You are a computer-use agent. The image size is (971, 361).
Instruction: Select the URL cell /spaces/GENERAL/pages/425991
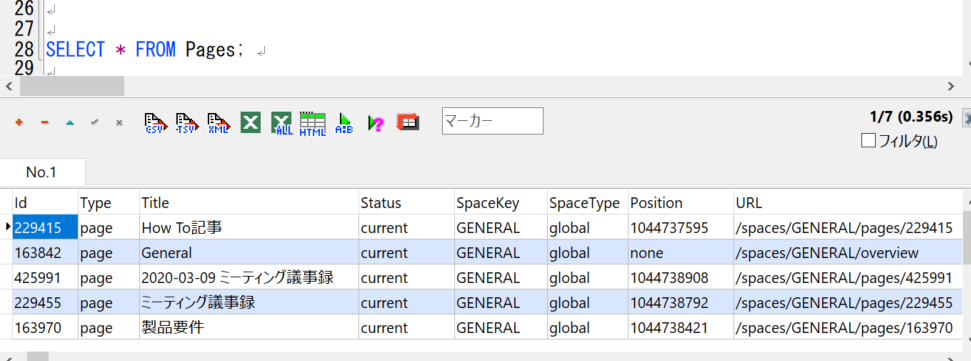tap(848, 277)
